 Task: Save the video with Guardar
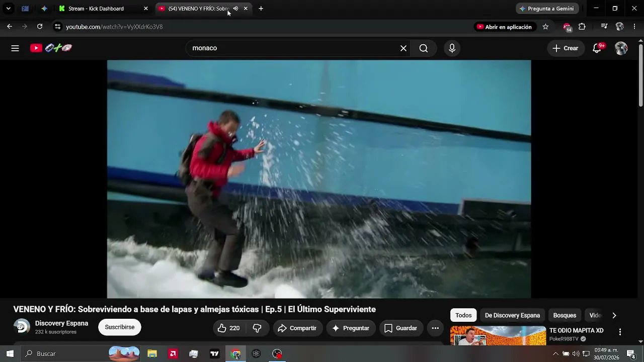point(400,328)
